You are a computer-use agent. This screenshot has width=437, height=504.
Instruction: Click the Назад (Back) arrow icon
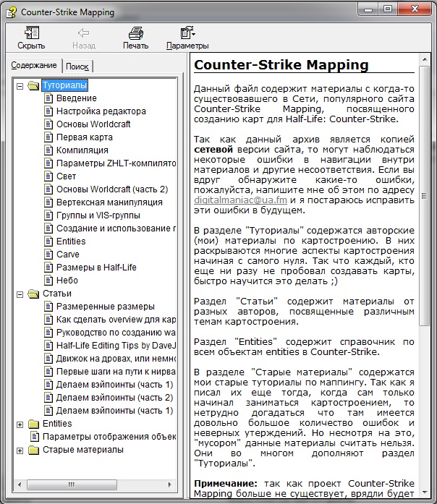(83, 33)
